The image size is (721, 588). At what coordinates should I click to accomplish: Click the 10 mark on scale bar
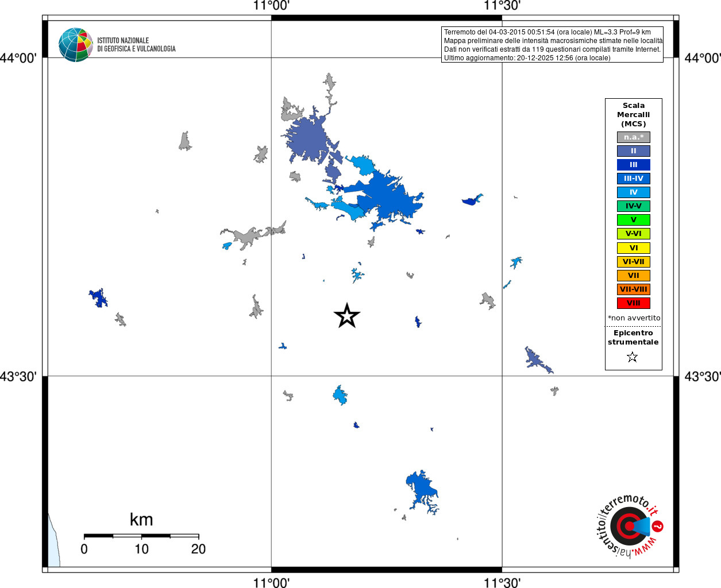[141, 549]
